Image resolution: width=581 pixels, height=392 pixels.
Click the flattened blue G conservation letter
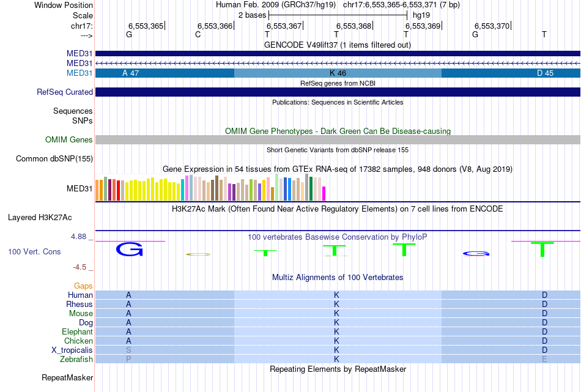coord(476,254)
